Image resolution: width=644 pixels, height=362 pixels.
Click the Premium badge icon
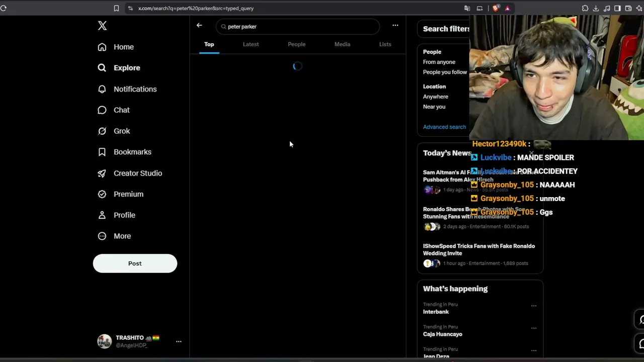click(102, 194)
